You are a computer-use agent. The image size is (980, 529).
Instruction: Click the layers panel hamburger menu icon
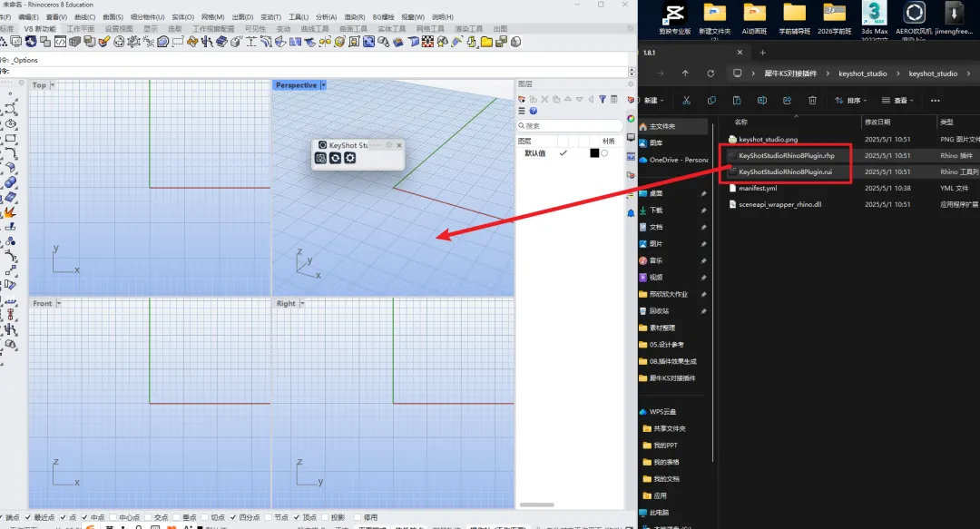[x=521, y=111]
